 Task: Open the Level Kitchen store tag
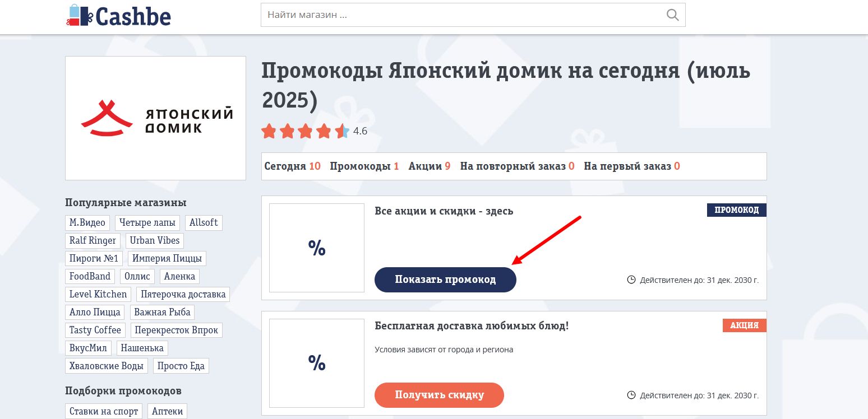[x=98, y=295]
